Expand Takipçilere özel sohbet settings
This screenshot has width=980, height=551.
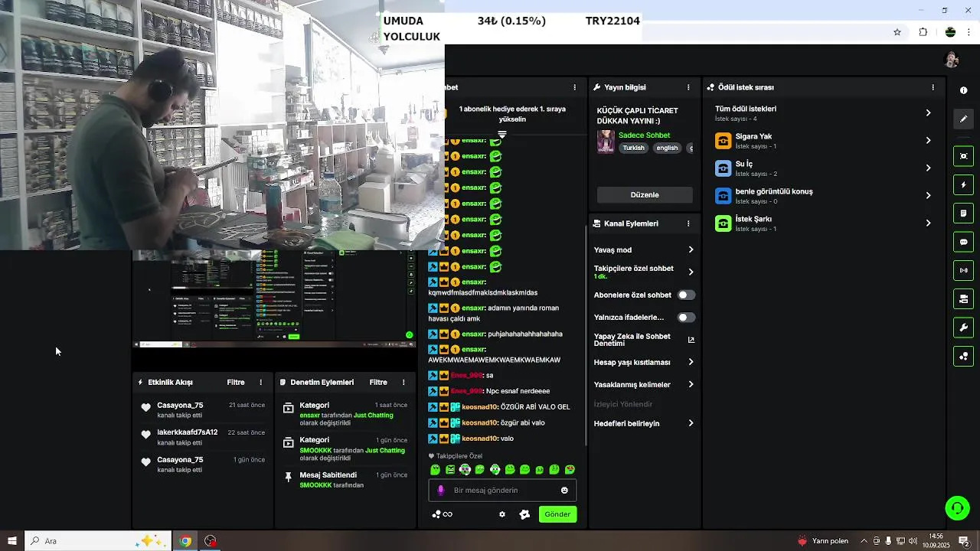(691, 272)
